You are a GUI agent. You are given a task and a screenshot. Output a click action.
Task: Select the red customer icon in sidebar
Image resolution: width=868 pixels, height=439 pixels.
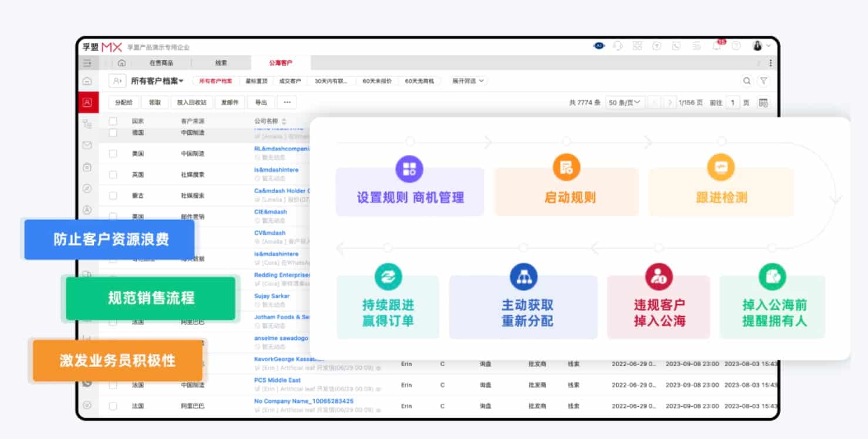point(87,103)
